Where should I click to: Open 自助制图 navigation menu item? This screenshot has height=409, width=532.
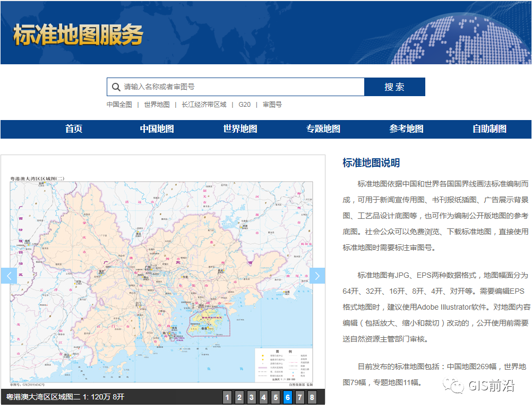tap(490, 129)
